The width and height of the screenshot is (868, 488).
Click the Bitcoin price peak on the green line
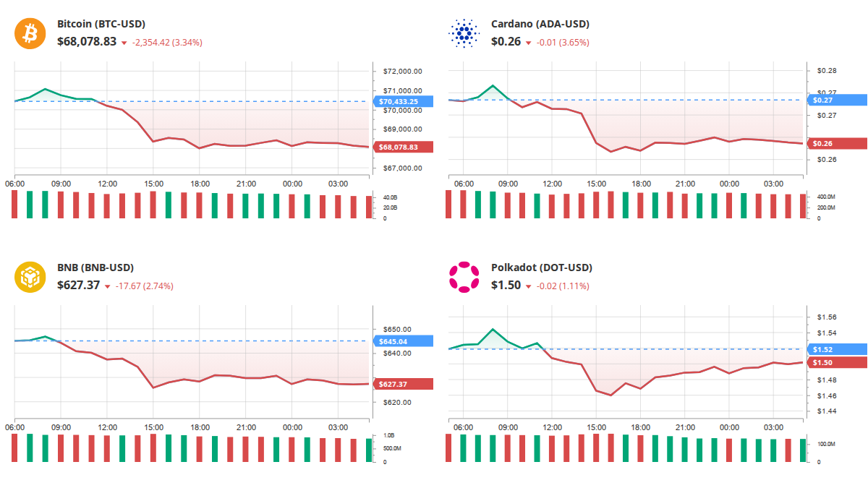tap(45, 89)
